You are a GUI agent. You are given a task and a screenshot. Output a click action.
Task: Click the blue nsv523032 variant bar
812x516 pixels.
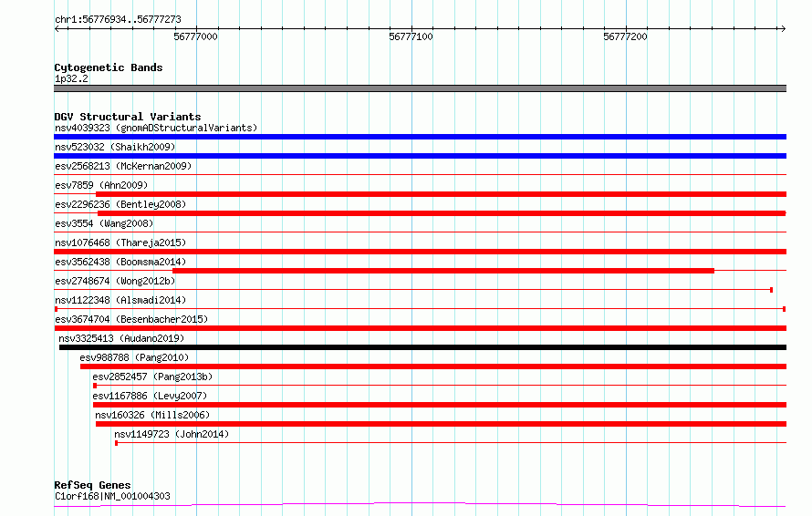pyautogui.click(x=420, y=156)
